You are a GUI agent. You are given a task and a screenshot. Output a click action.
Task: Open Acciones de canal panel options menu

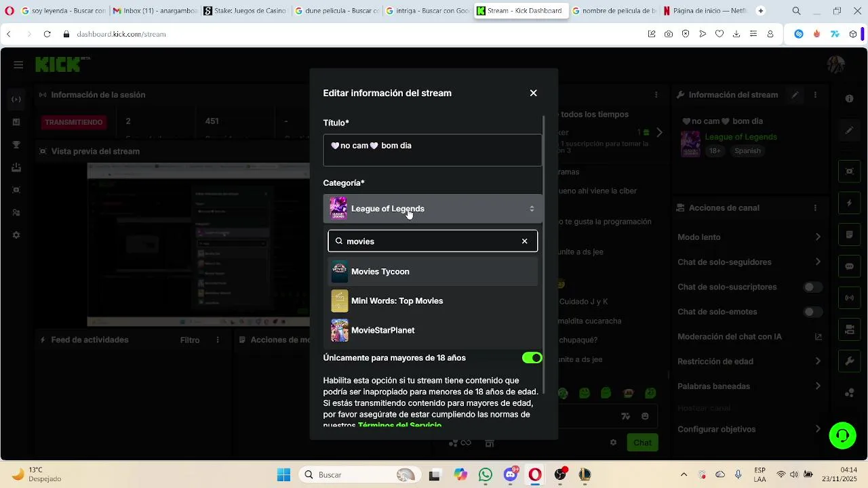point(815,208)
